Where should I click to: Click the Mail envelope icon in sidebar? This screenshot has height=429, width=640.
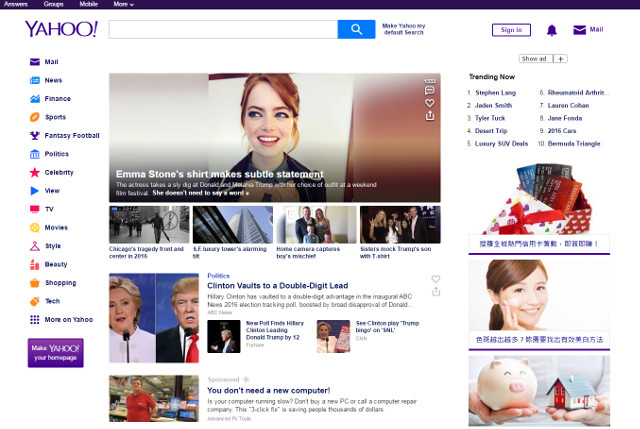pos(35,62)
